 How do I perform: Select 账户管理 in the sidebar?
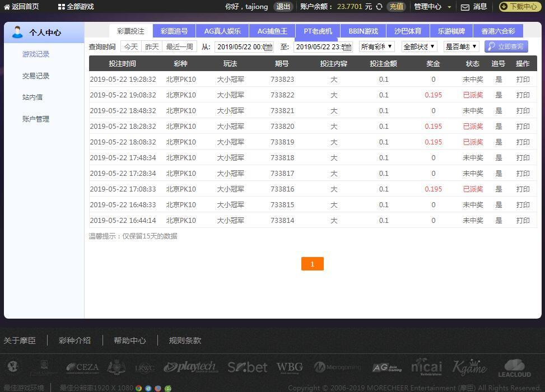coord(36,119)
